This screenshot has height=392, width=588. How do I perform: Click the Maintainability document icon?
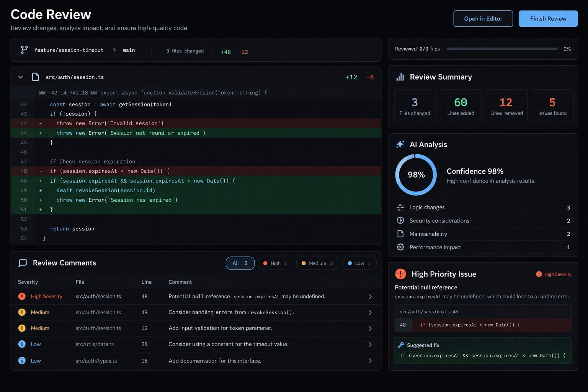pyautogui.click(x=400, y=234)
